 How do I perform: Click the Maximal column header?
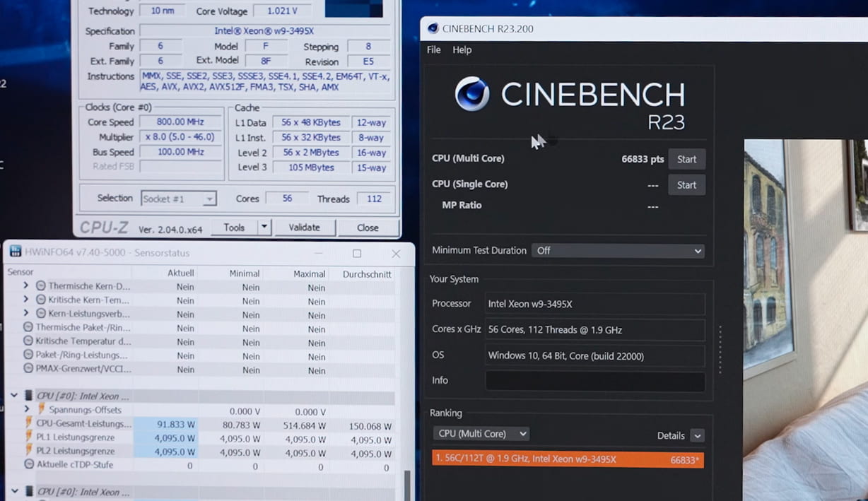pos(310,273)
